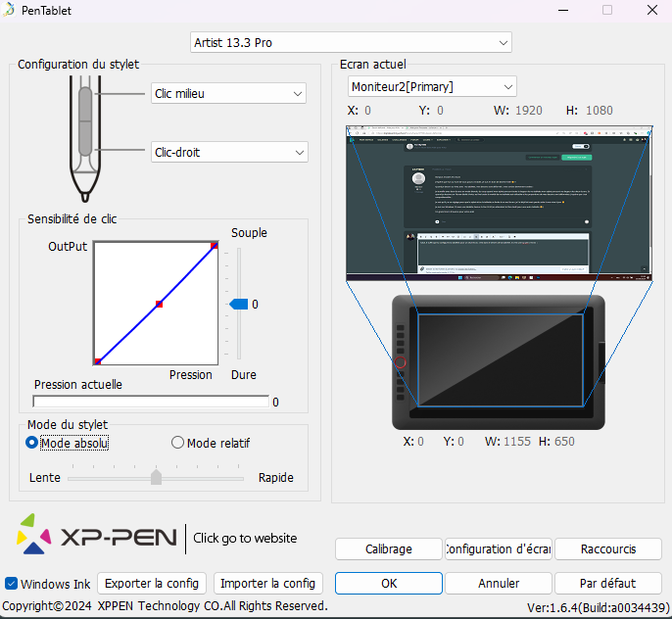Click the Lente–Rapide pen speed slider handle
This screenshot has height=619, width=672.
click(156, 477)
